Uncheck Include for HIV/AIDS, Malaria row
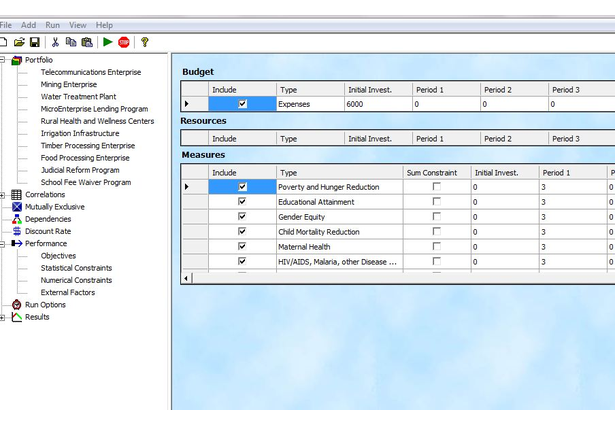 pos(242,261)
